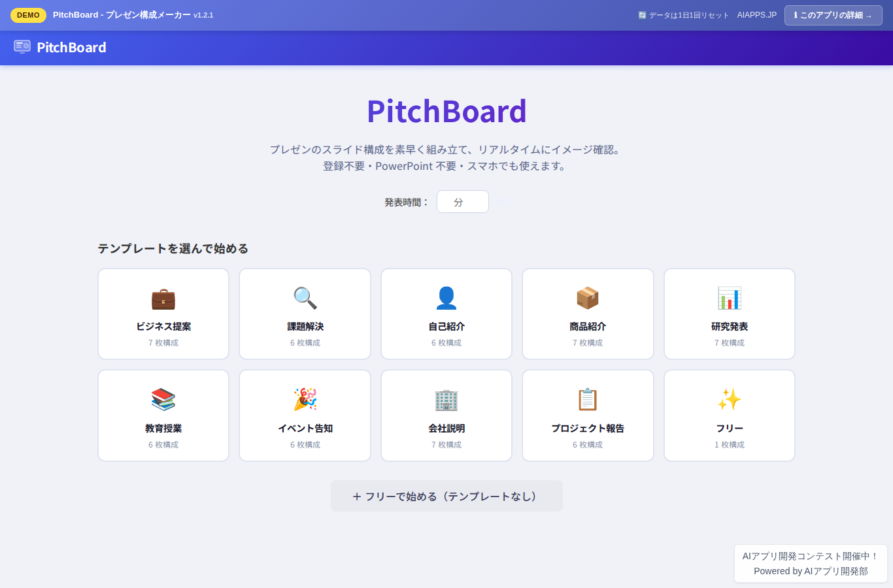Image resolution: width=893 pixels, height=588 pixels.
Task: Click the 発表時間： label
Action: click(x=407, y=203)
